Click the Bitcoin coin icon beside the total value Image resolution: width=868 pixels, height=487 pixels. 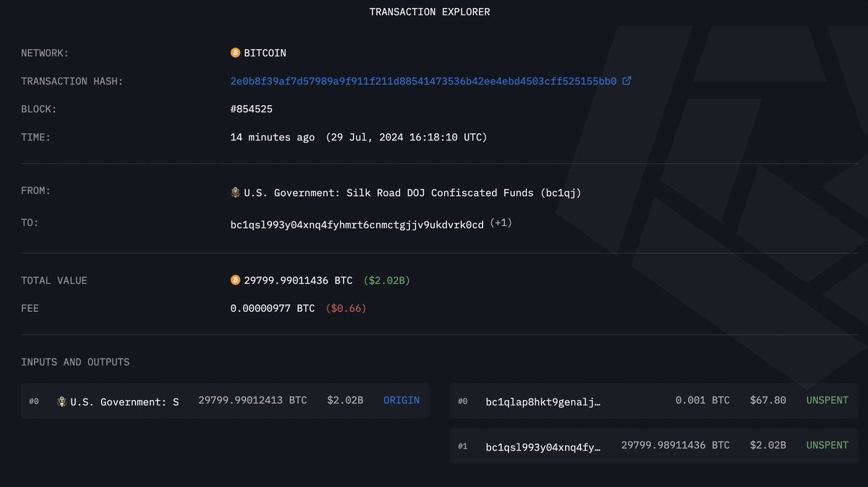235,280
